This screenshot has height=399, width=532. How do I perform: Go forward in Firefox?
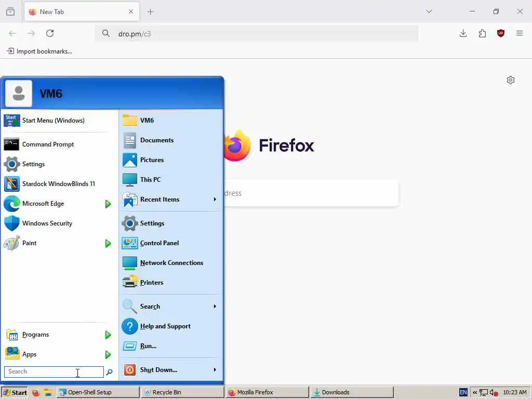[x=31, y=33]
